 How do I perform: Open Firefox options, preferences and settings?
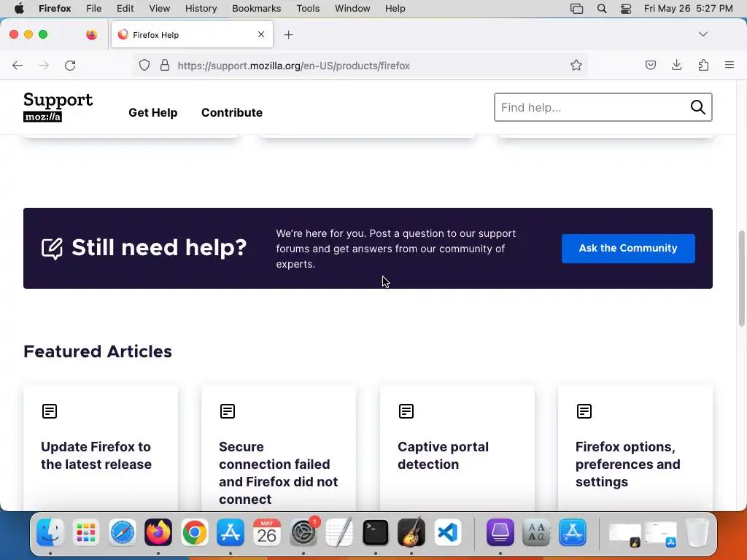point(628,464)
